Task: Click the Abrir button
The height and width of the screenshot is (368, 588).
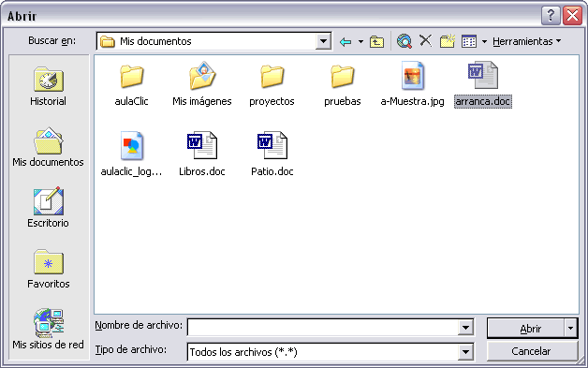Action: [526, 329]
